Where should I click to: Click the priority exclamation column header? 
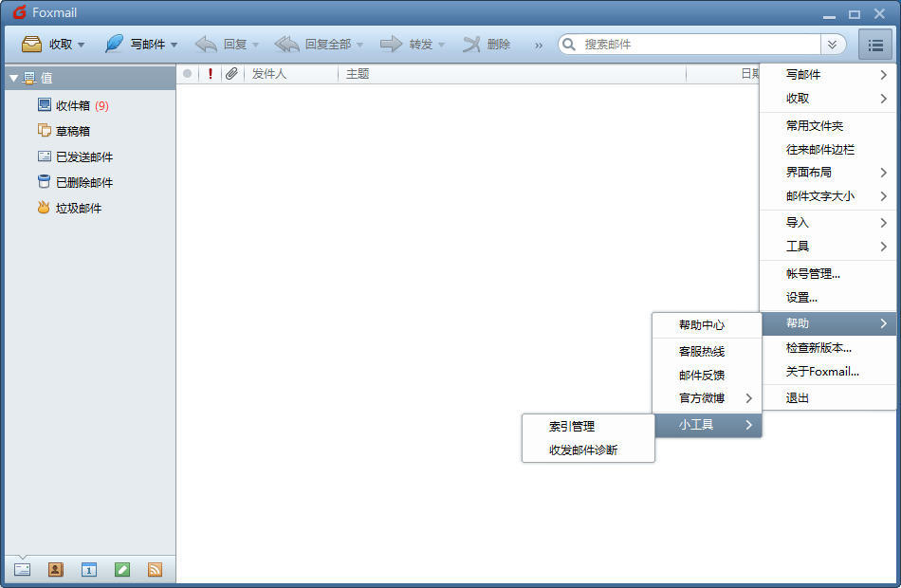(x=210, y=73)
